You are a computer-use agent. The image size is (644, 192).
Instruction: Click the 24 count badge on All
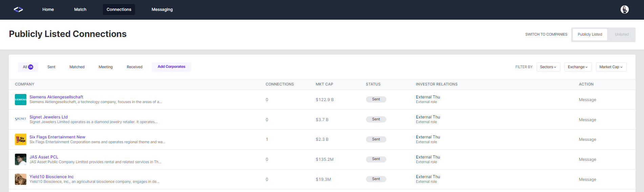click(x=30, y=67)
